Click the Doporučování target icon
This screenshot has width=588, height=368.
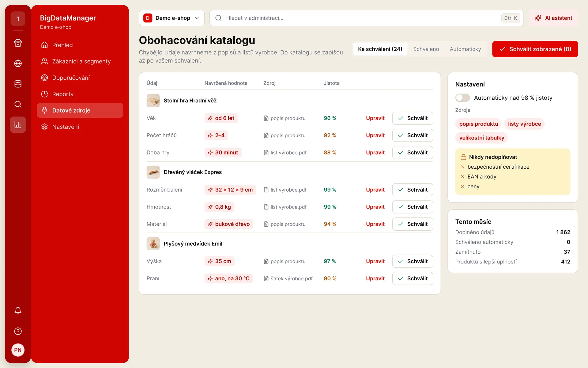pos(44,78)
